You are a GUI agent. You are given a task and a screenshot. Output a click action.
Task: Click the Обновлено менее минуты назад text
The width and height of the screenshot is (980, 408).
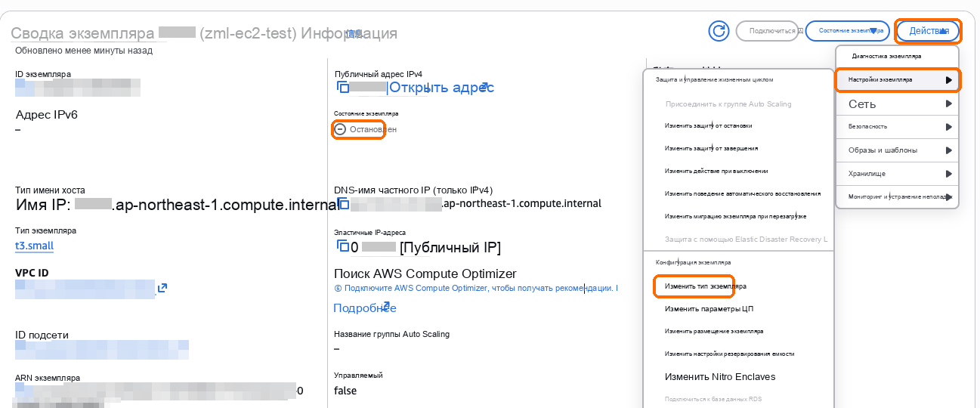[x=84, y=51]
